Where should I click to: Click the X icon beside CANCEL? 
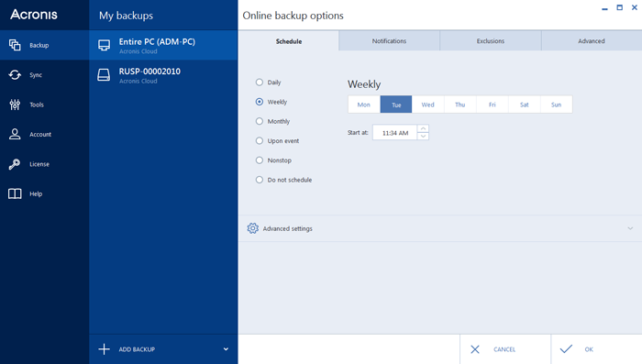coord(475,349)
